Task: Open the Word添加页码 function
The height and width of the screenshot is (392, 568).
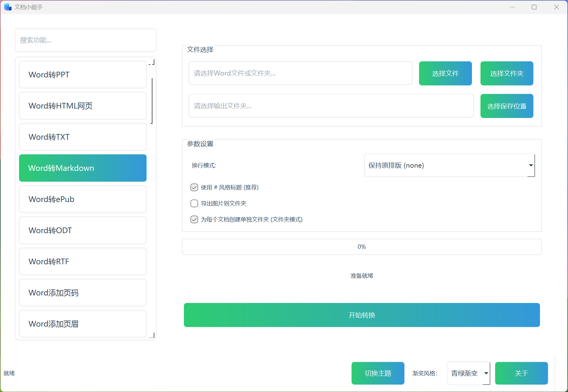Action: tap(82, 293)
